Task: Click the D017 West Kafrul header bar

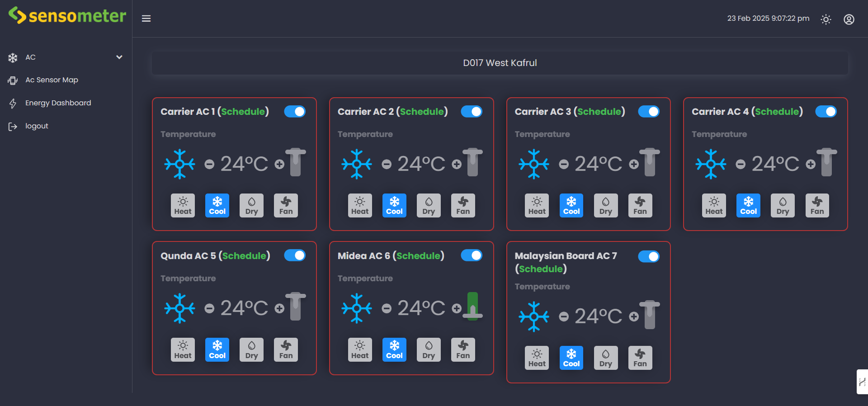Action: pyautogui.click(x=500, y=63)
